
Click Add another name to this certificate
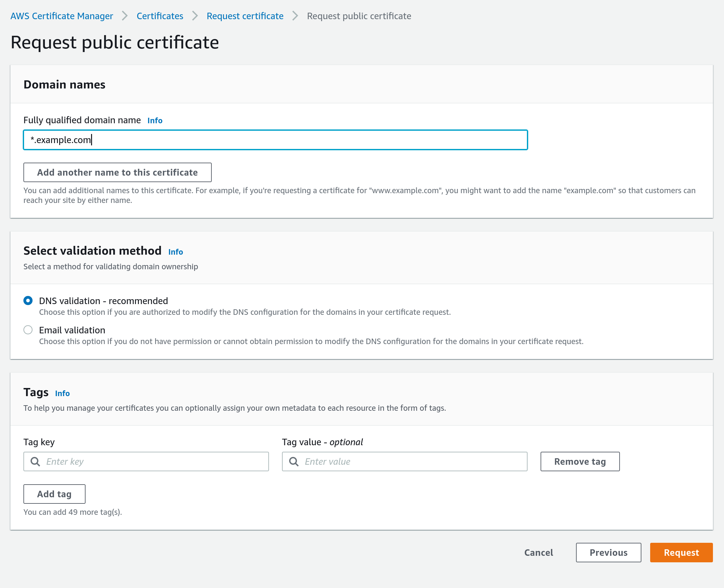[117, 172]
